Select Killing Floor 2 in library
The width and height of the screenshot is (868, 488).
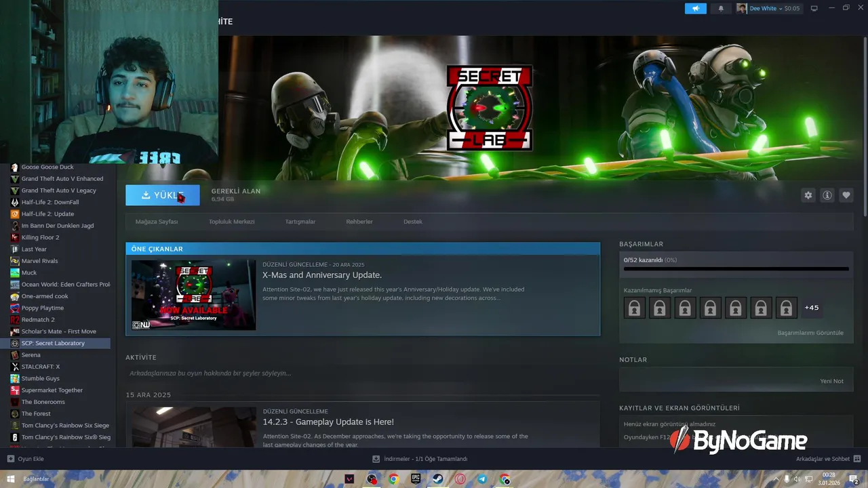(40, 237)
